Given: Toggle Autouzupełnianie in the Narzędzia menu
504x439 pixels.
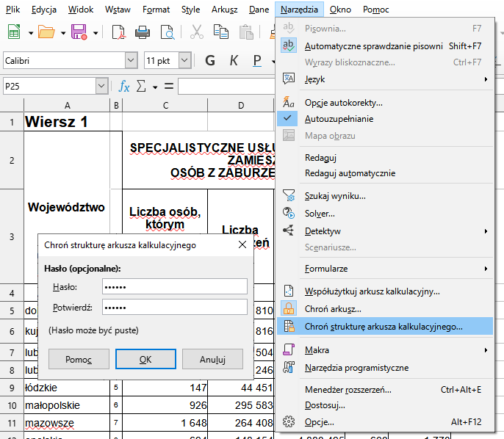Looking at the screenshot, I should [x=339, y=118].
